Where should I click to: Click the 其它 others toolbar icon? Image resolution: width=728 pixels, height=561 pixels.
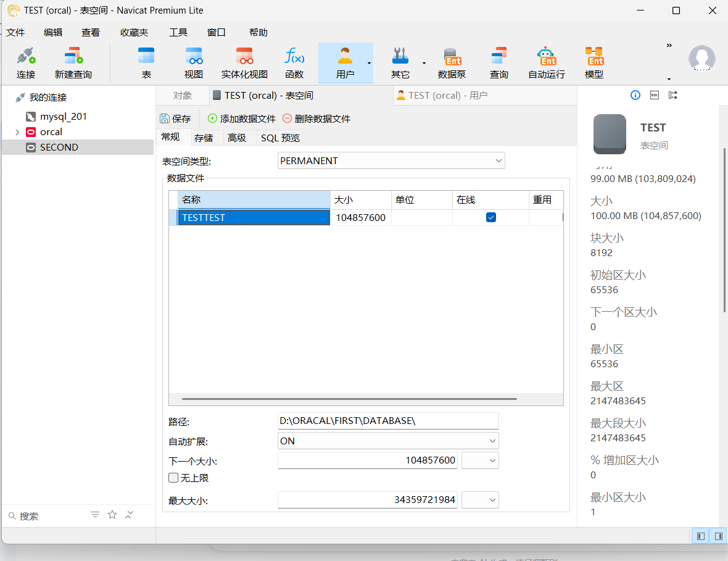point(400,63)
